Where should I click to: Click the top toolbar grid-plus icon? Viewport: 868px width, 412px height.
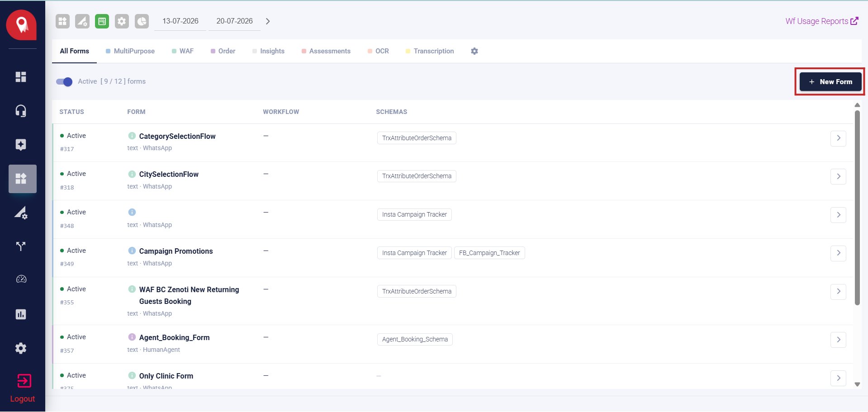63,21
